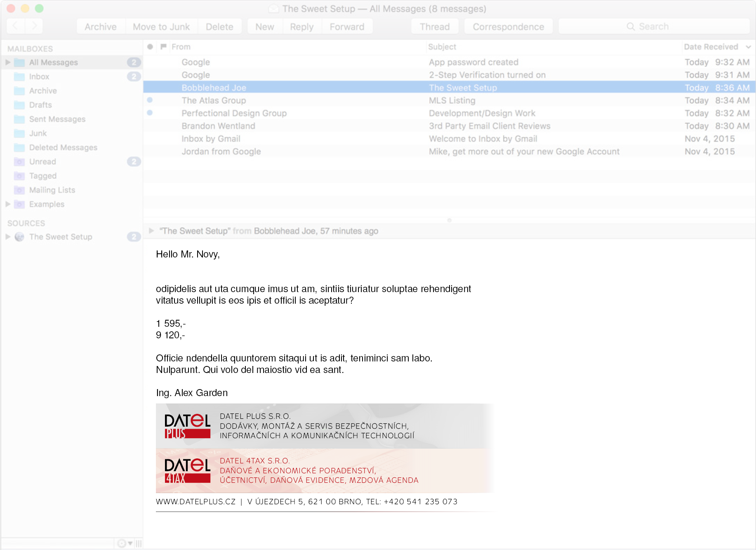
Task: Sort by the flag column header
Action: [163, 47]
